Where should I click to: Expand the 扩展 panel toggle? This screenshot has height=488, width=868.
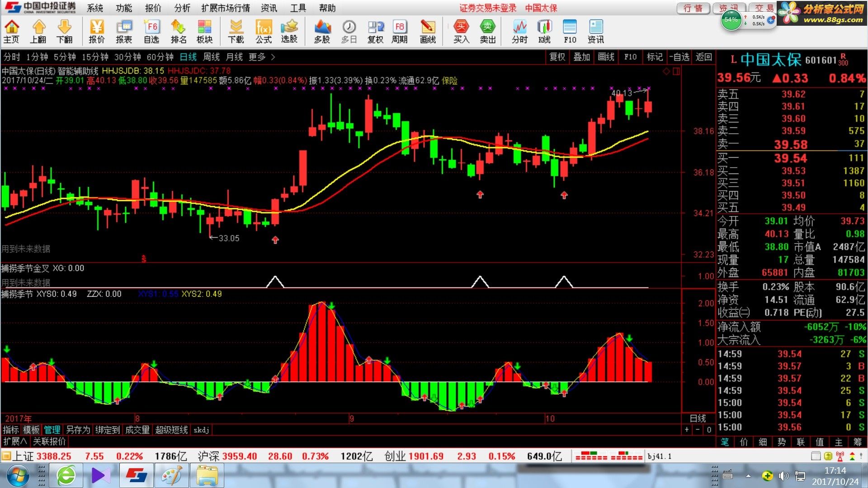(x=15, y=441)
